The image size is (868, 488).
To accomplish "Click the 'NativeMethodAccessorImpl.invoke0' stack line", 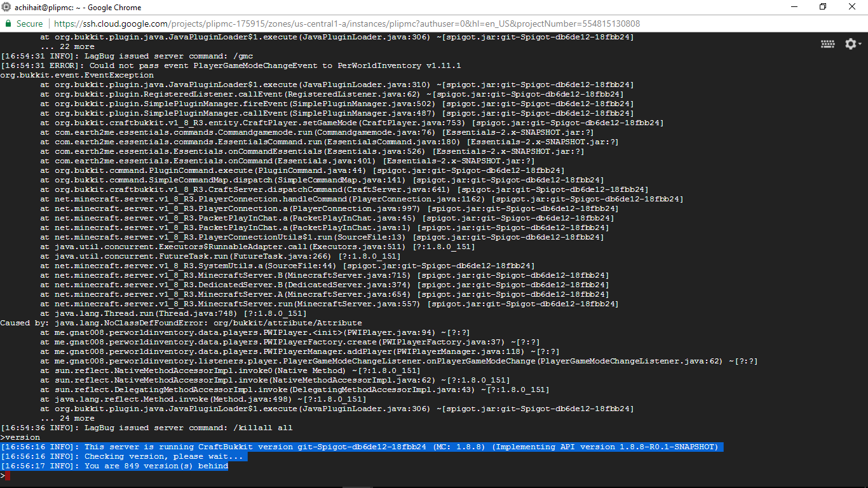I will click(230, 370).
